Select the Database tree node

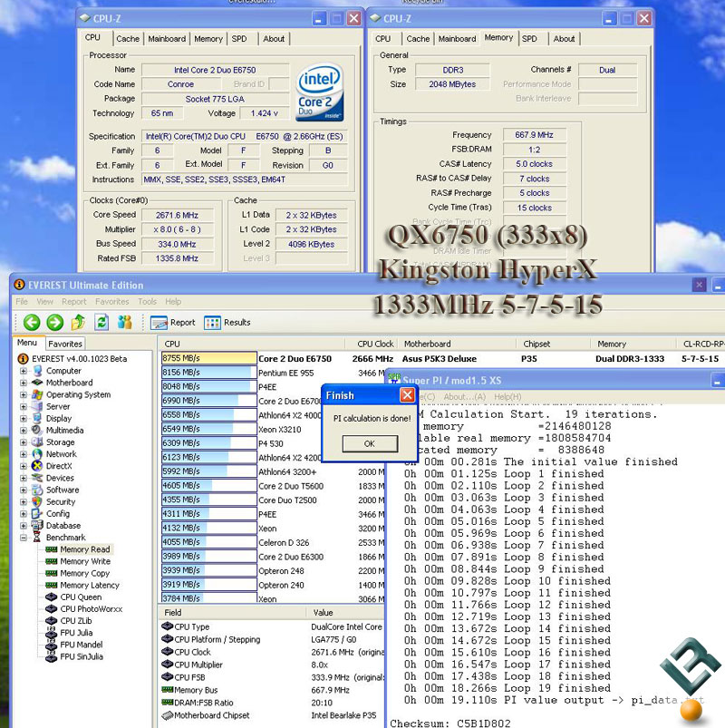pos(63,526)
